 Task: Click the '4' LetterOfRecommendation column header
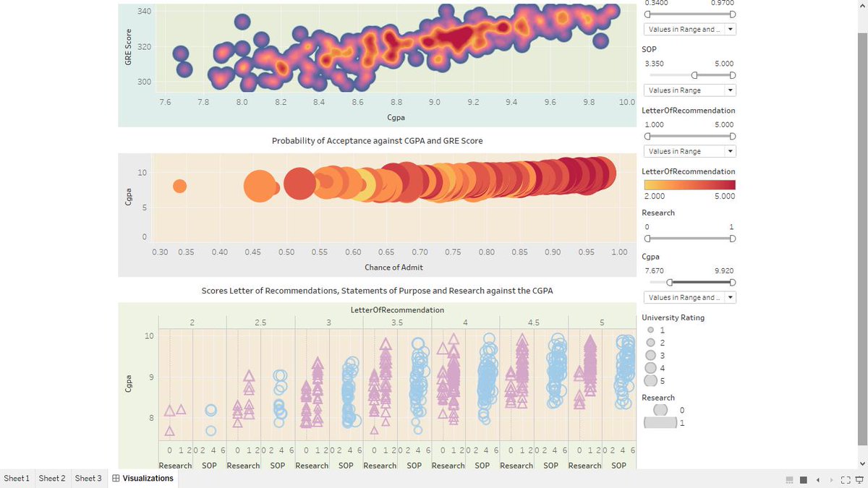tap(465, 322)
